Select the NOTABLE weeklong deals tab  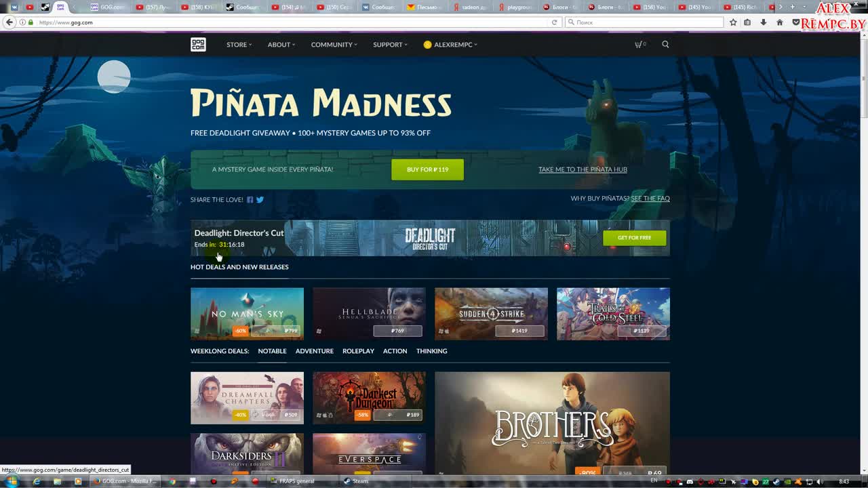(x=272, y=351)
